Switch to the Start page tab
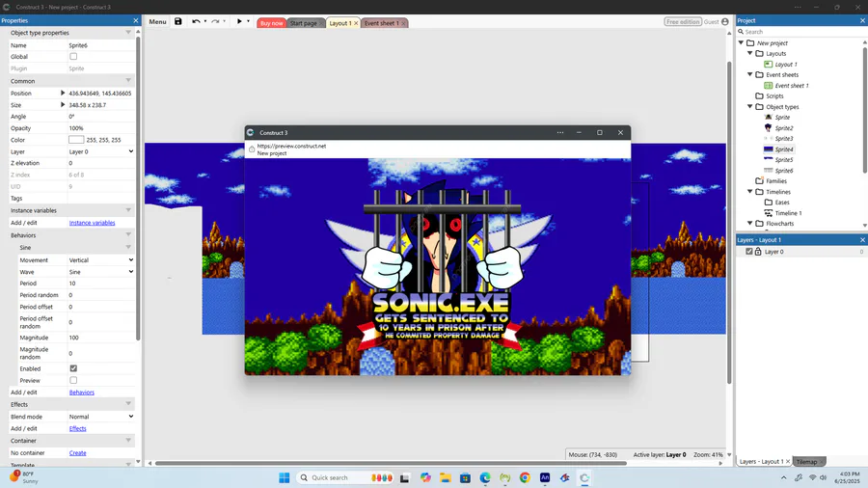This screenshot has width=868, height=488. (304, 23)
